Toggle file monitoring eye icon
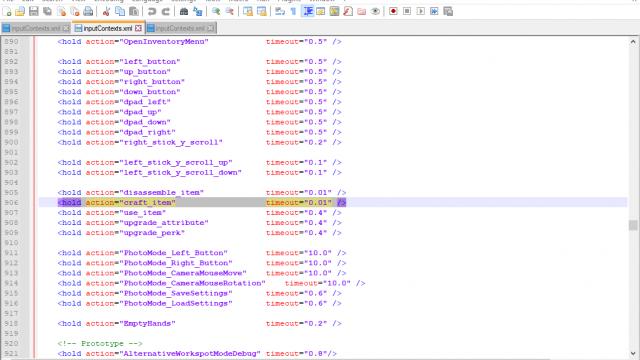Screen dimensions: 640x360 (x=375, y=11)
